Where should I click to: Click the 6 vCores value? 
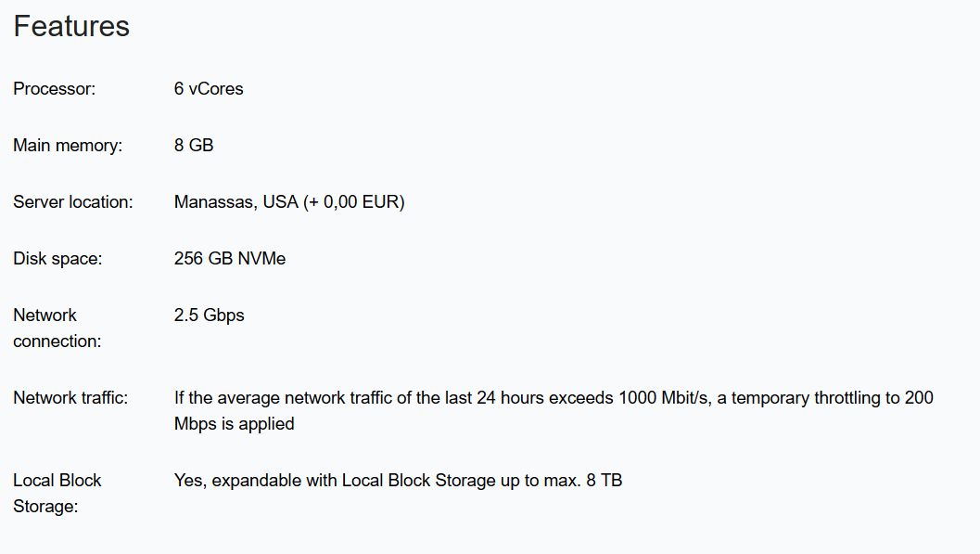pos(209,89)
